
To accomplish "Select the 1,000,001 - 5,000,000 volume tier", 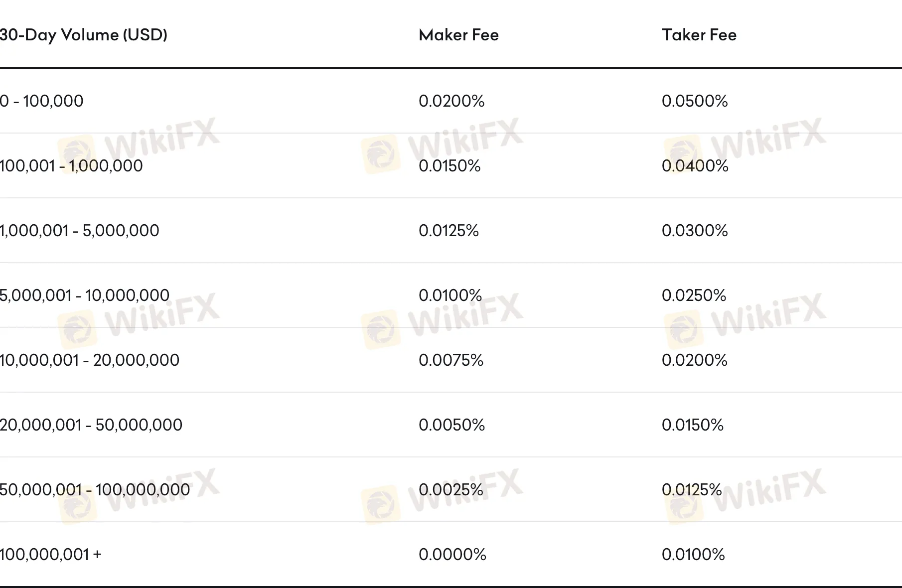I will (80, 231).
